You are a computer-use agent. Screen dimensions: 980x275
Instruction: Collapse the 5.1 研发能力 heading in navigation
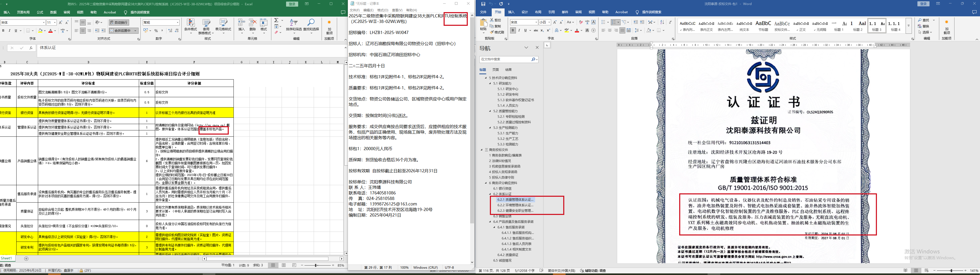(490, 84)
